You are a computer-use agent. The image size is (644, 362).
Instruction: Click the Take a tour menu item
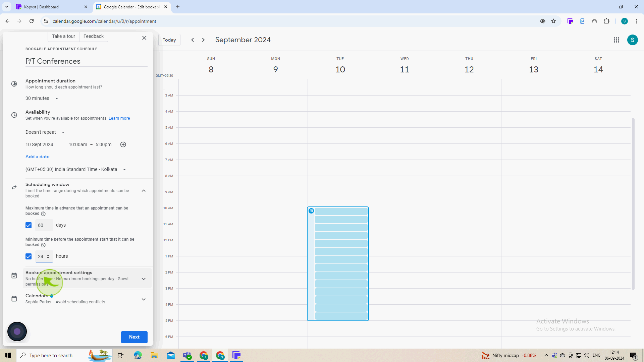[63, 36]
